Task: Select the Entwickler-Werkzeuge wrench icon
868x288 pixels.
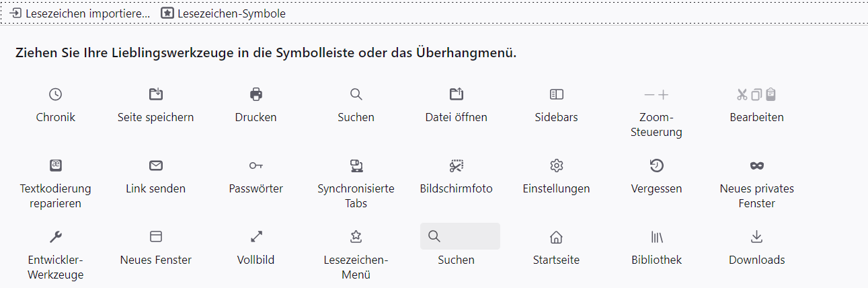Action: coord(56,236)
